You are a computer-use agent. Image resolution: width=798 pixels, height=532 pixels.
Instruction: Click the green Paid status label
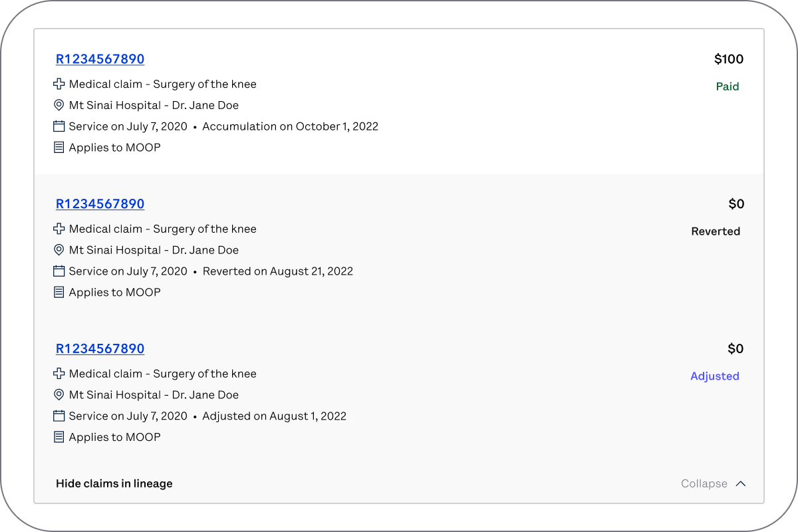728,86
